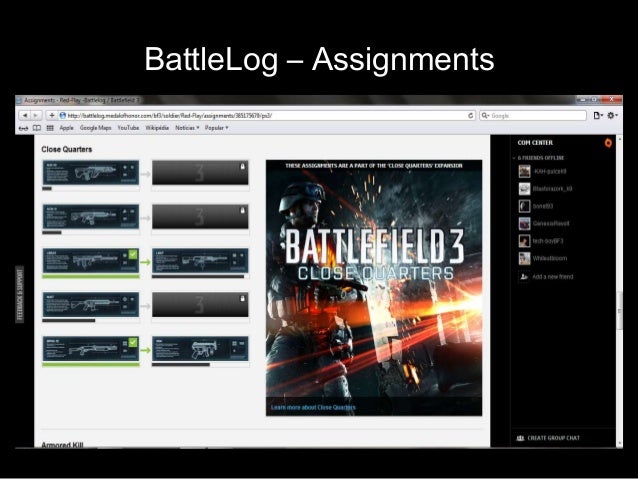Open the L86A2 assignment card
Viewport: 638px width, 479px height.
click(91, 261)
